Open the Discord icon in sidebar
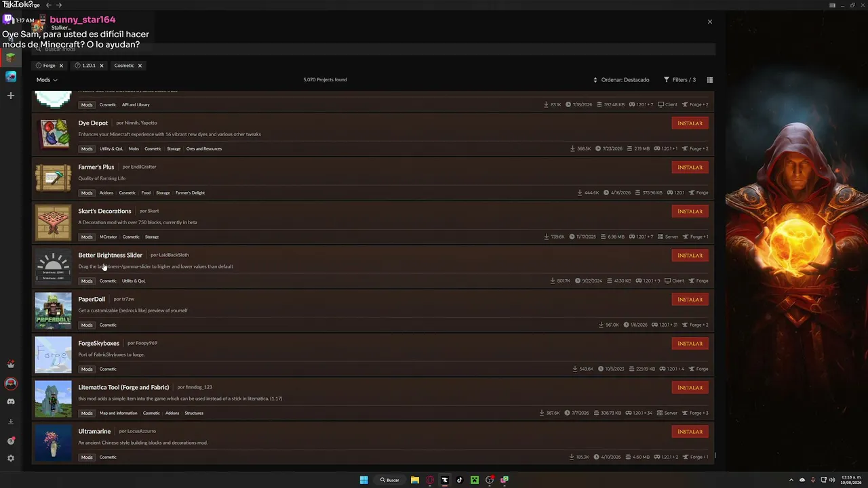Viewport: 868px width, 488px height. [x=11, y=402]
